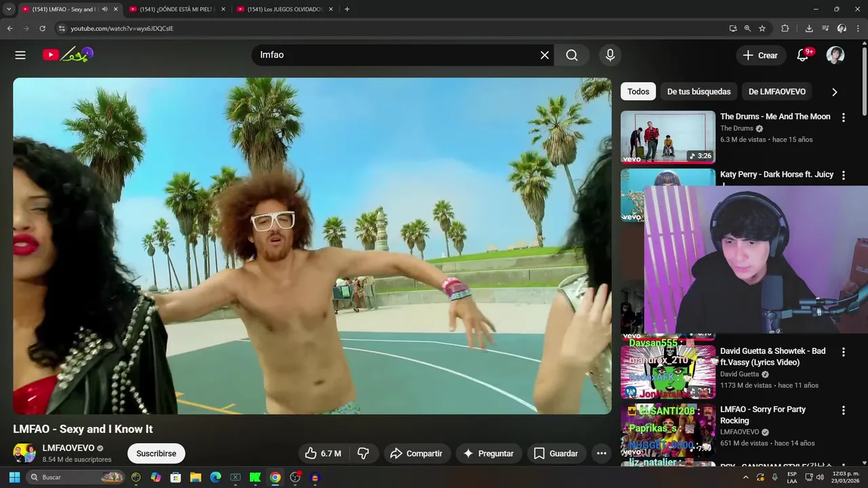The height and width of the screenshot is (488, 868).
Task: Open options for Sorry For Party Rocking
Action: tap(843, 411)
